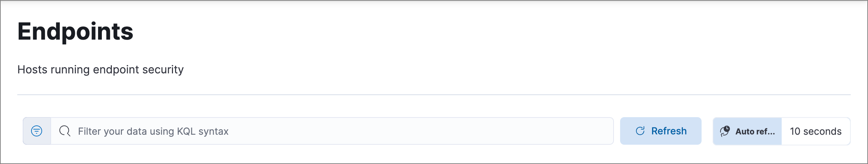Click the "Hosts running endpoint security" subtitle
Screen dimensions: 868x164
point(100,70)
